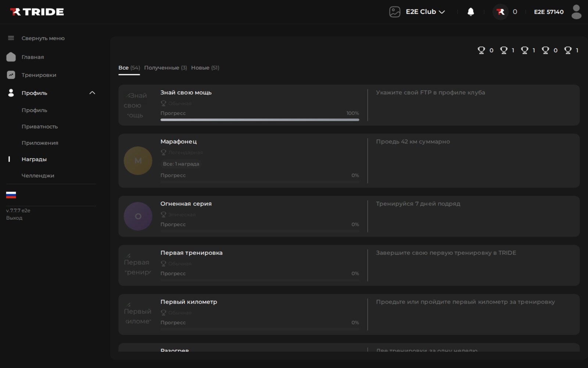
Task: Switch to Полученные (3) tab
Action: (x=165, y=68)
